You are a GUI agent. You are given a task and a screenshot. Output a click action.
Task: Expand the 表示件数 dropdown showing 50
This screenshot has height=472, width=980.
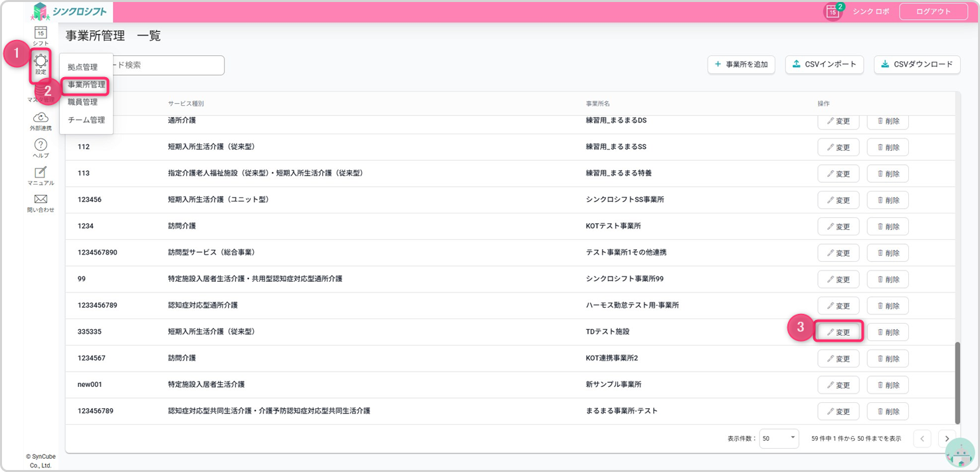[x=779, y=439]
